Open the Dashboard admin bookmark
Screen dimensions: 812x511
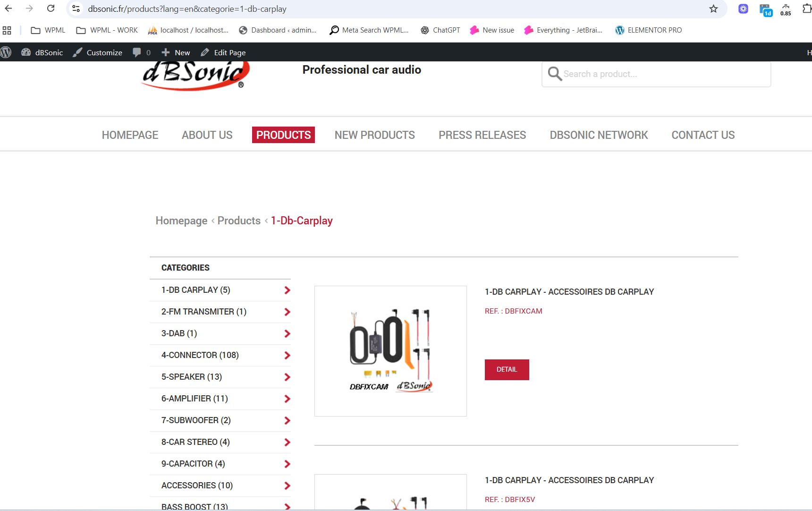278,30
